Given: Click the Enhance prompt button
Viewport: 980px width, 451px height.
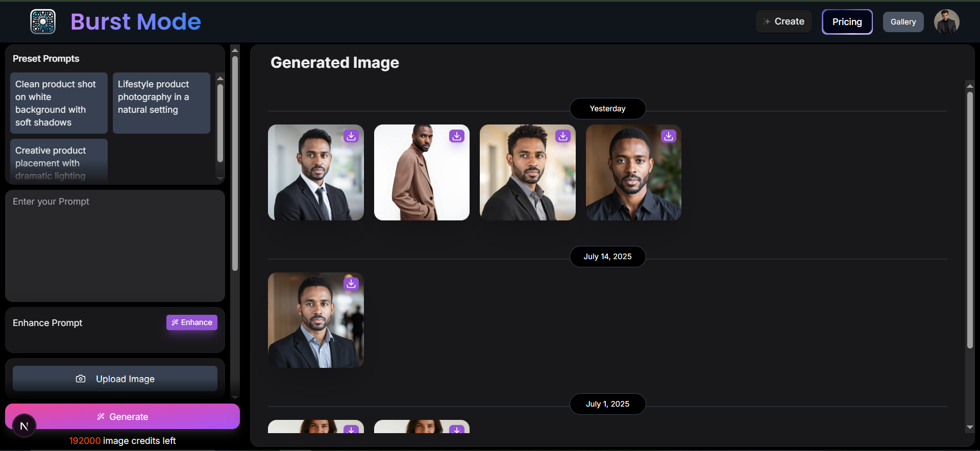Looking at the screenshot, I should (192, 322).
